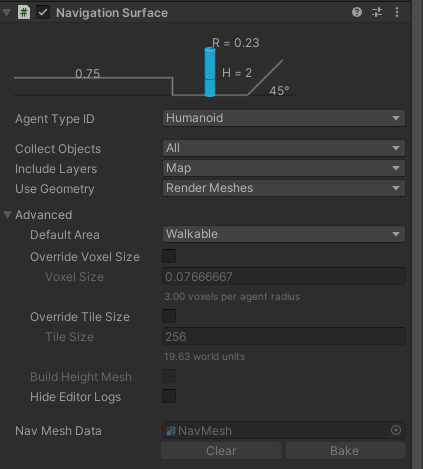This screenshot has height=469, width=423.
Task: Open the component presets slider icon
Action: [377, 12]
